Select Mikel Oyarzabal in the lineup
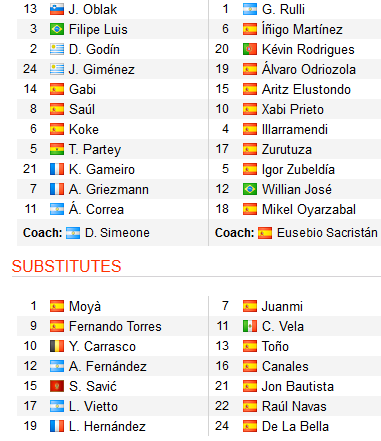The image size is (381, 441). (309, 209)
